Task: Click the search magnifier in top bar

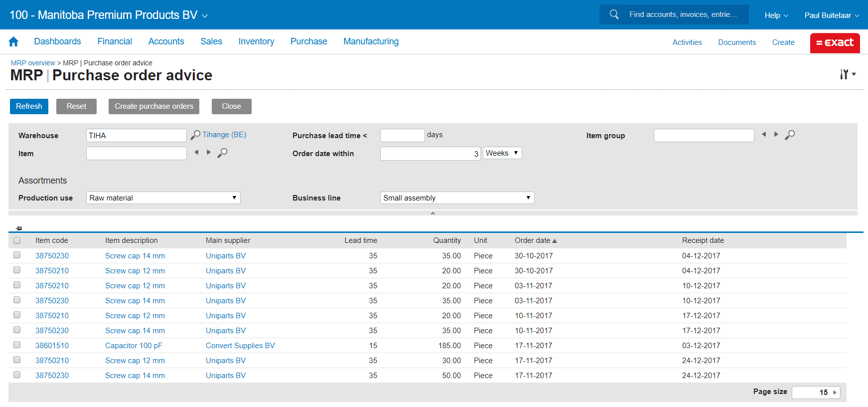Action: pos(614,14)
